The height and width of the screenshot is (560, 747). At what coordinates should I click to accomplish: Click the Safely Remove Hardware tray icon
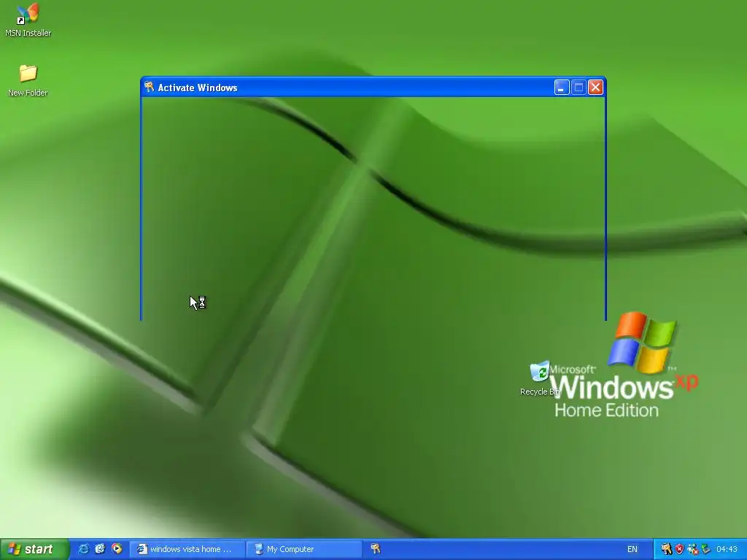click(x=705, y=550)
